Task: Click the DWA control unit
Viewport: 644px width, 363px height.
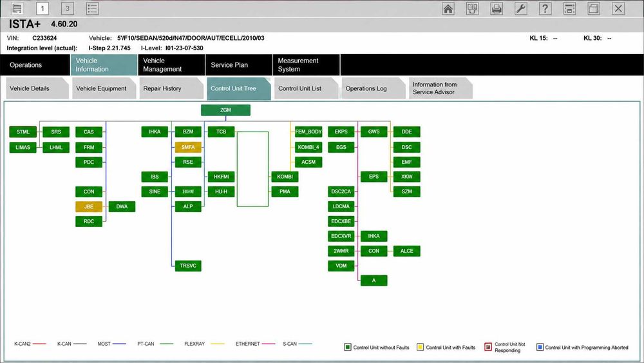Action: tap(122, 206)
